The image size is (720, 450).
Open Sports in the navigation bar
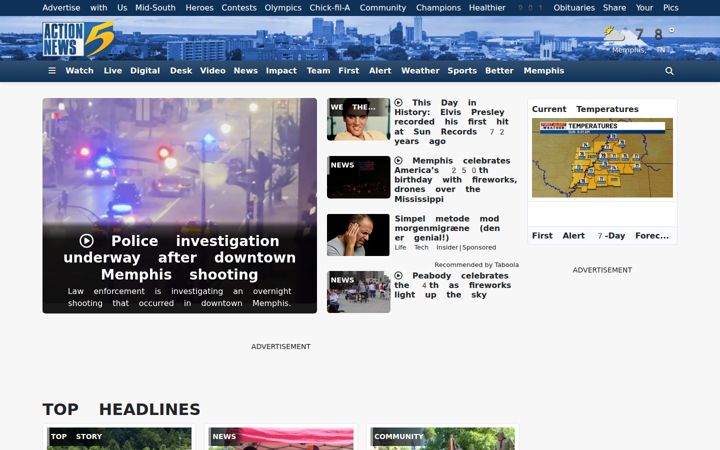[x=462, y=71]
